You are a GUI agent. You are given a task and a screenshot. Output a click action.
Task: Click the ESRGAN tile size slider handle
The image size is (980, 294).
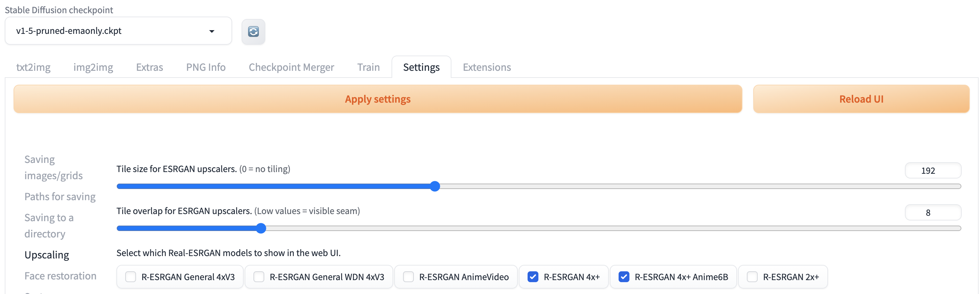click(x=435, y=186)
